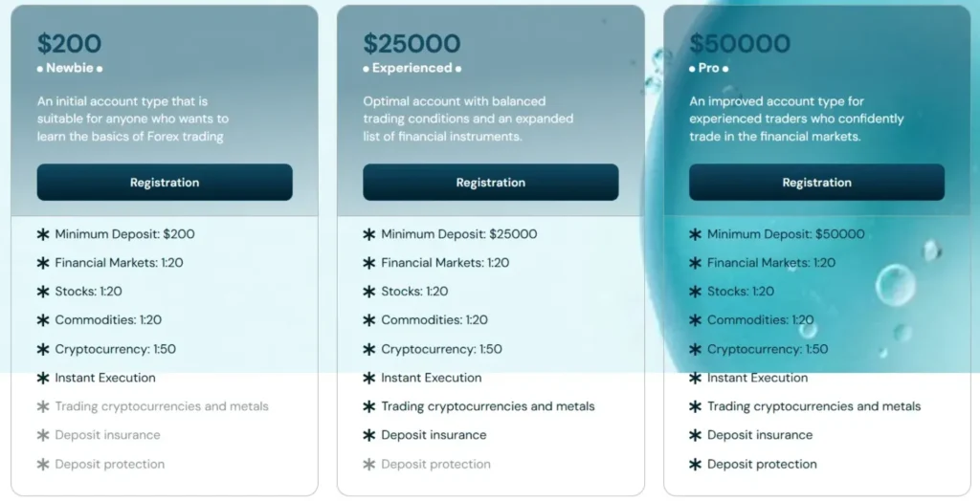980x501 pixels.
Task: Click the Experienced plan label
Action: coord(412,68)
